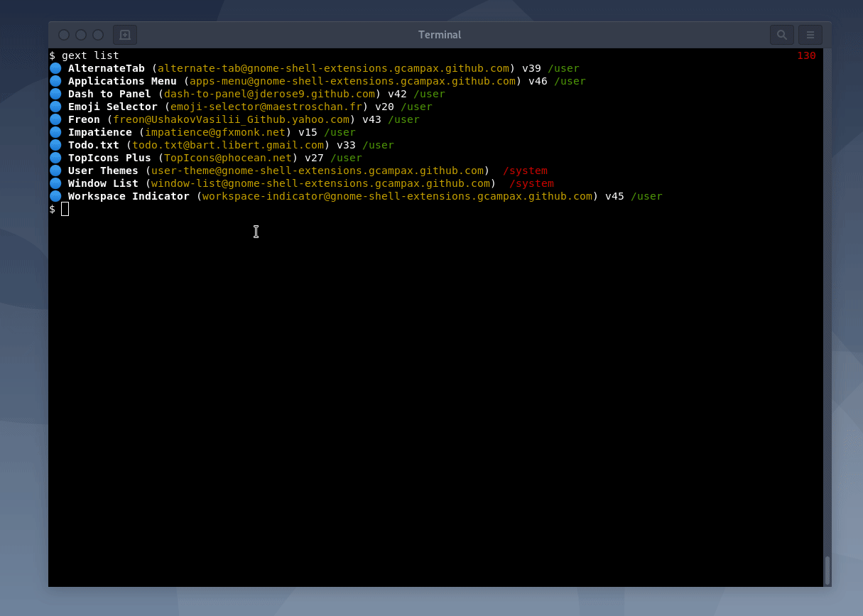Click the blue circle beside Emoji Selector

coord(55,107)
